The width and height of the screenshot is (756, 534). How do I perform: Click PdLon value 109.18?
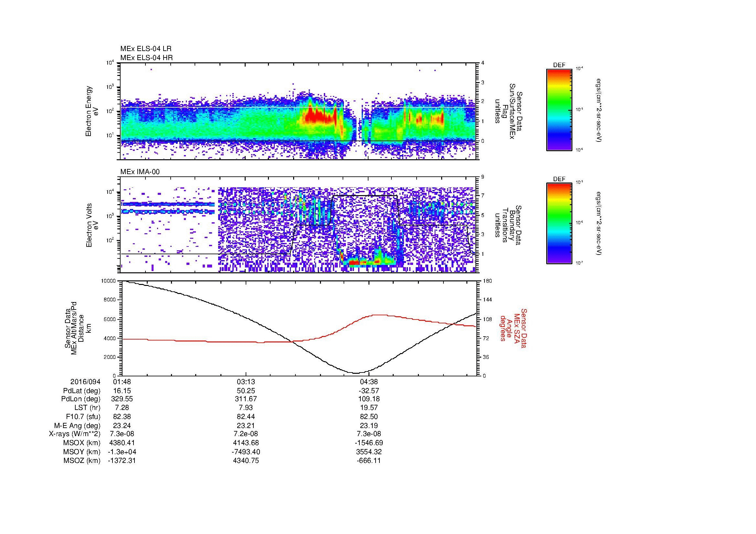click(369, 399)
